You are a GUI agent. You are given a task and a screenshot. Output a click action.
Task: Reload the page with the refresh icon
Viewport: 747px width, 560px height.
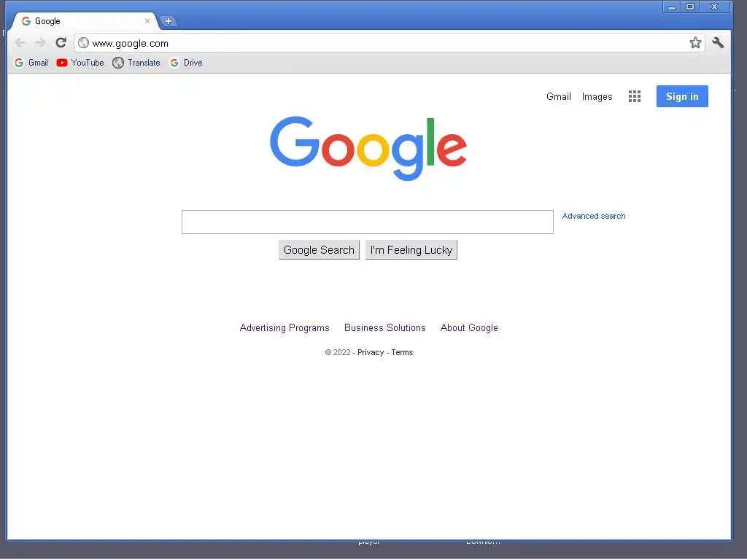(x=61, y=43)
